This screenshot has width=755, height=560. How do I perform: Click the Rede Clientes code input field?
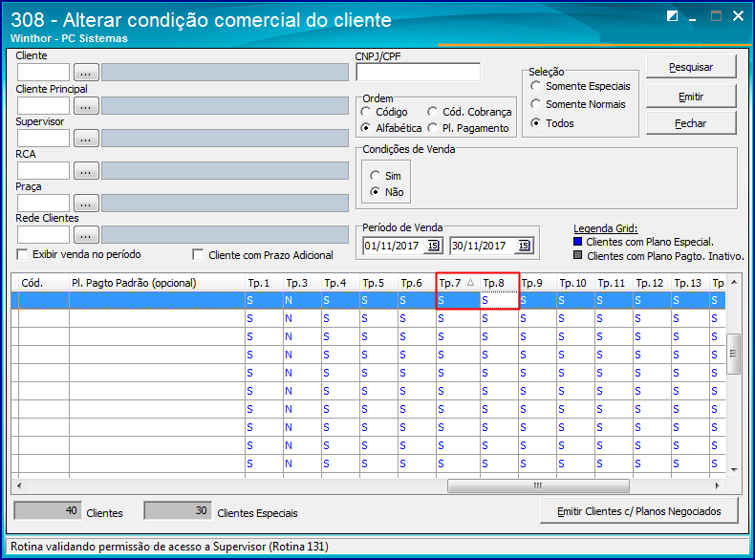[x=43, y=235]
